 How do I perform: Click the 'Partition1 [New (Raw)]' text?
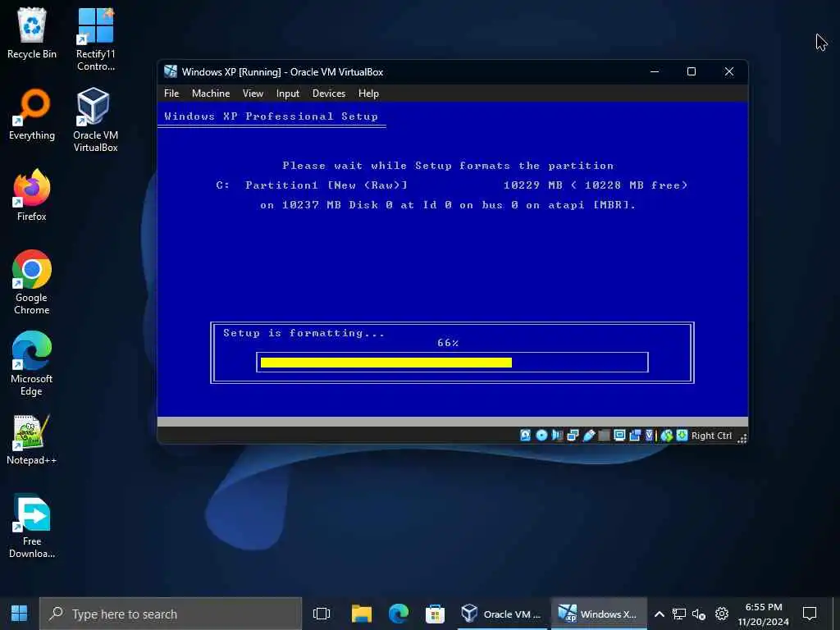pos(326,185)
